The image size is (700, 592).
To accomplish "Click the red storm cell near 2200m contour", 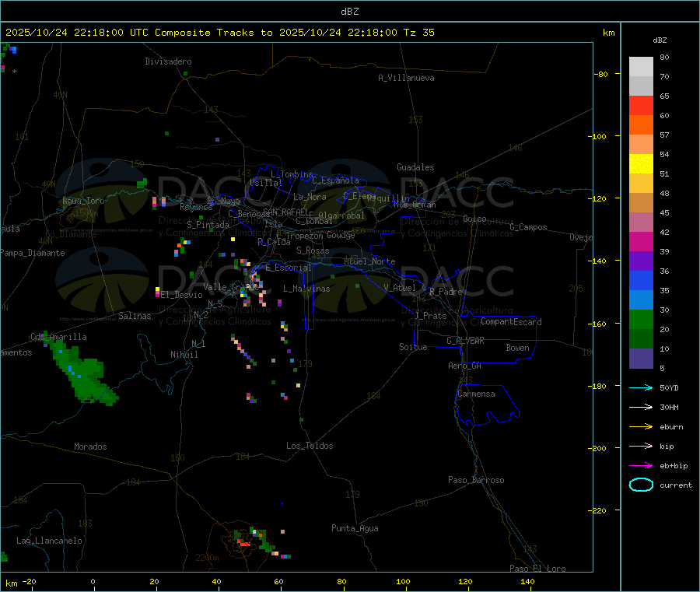I will 245,543.
